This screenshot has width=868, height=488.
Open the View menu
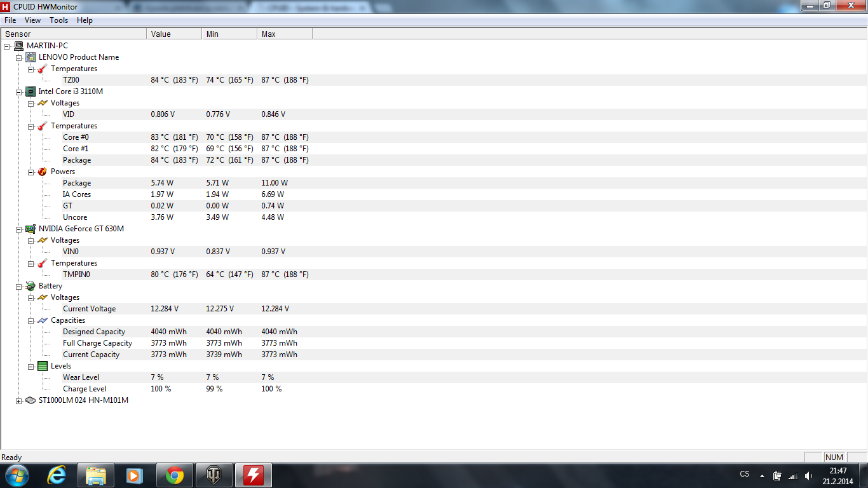(x=33, y=20)
